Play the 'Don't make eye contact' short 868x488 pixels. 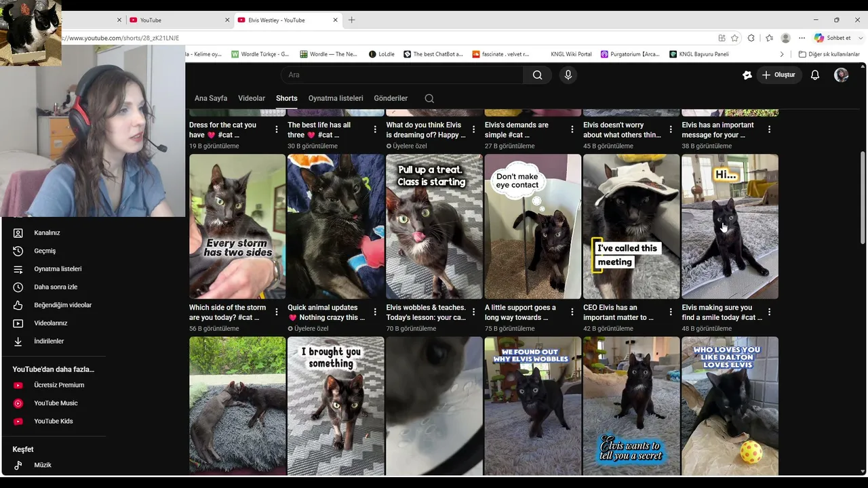pos(533,226)
